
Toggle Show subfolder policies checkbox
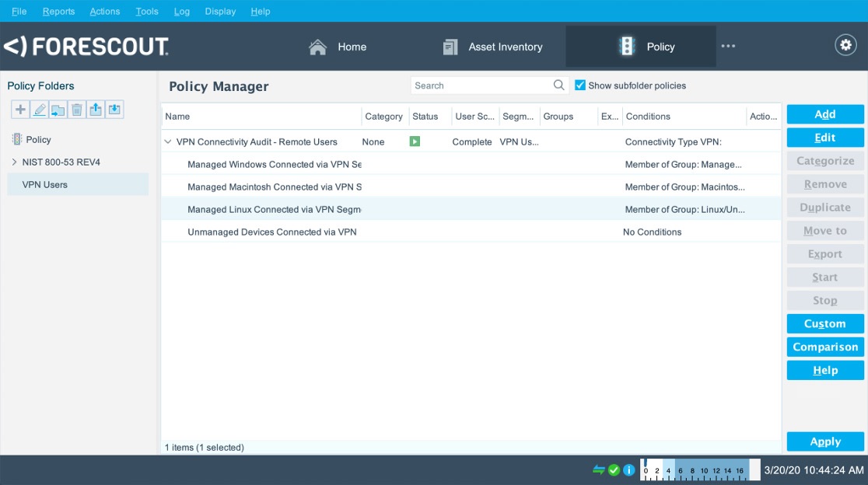(580, 85)
